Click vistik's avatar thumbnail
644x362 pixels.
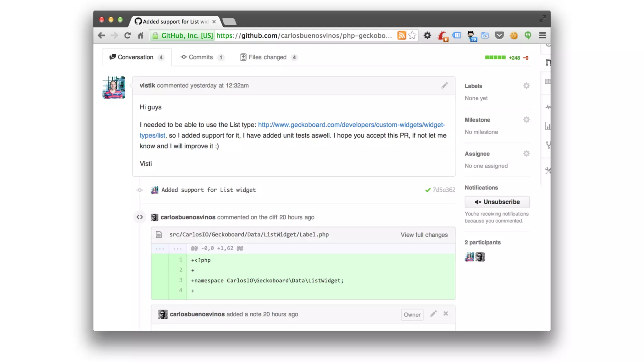[114, 87]
